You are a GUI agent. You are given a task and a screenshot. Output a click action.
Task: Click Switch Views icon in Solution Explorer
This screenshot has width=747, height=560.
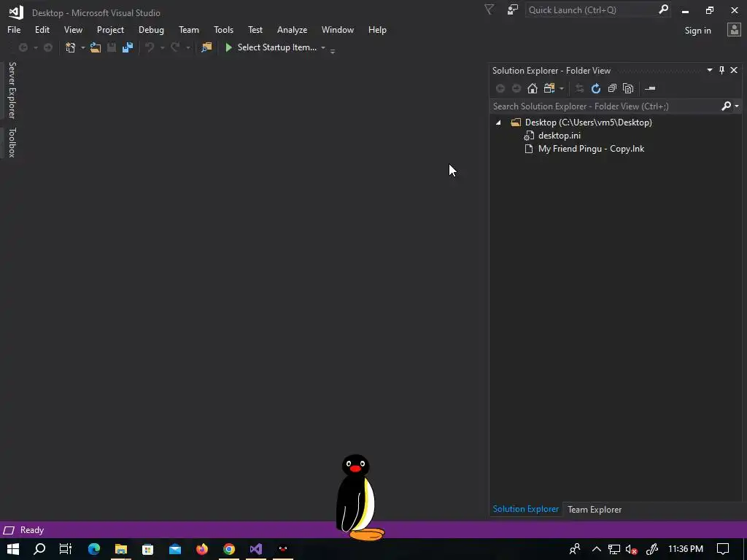[549, 88]
